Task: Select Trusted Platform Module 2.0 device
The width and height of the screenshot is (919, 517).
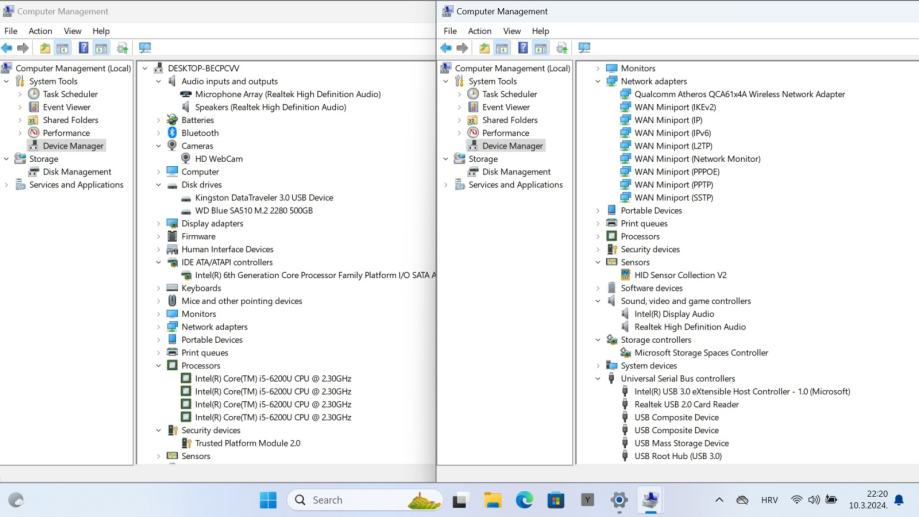Action: pyautogui.click(x=247, y=443)
